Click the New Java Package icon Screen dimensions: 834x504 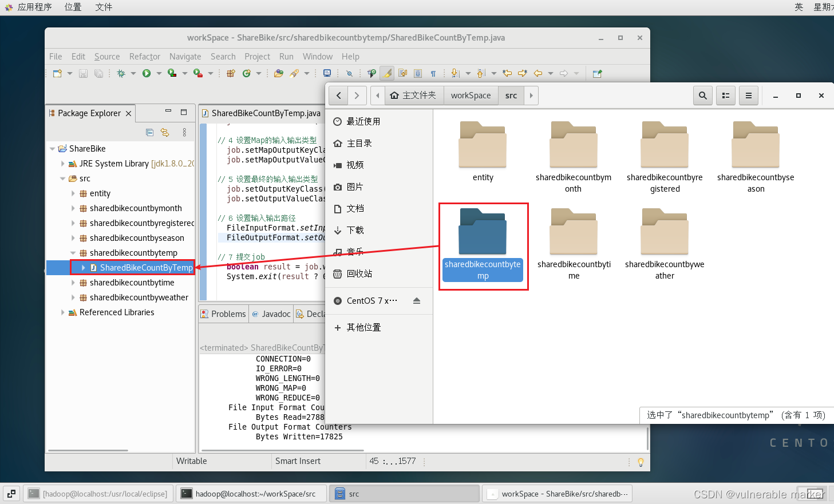(231, 73)
